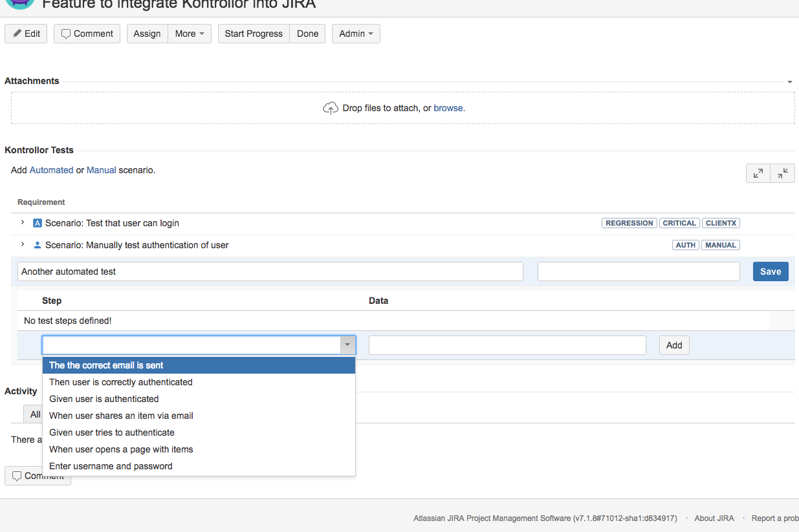
Task: Click the manual person icon beside authentication scenario
Action: (38, 245)
